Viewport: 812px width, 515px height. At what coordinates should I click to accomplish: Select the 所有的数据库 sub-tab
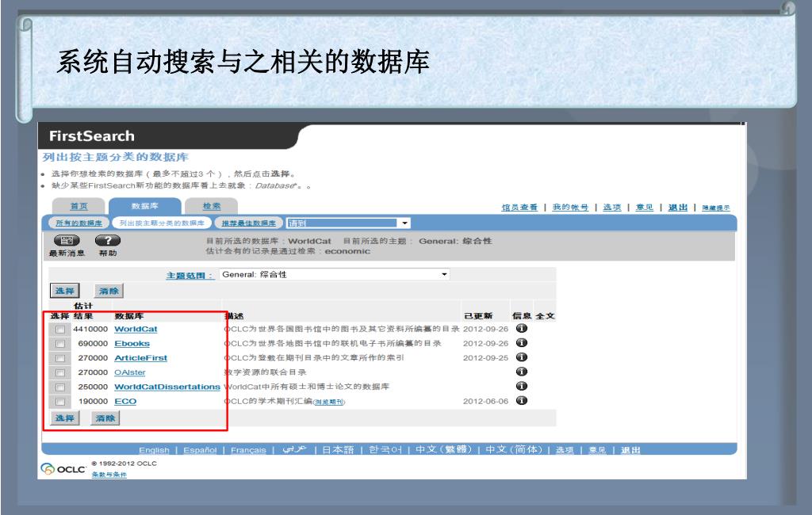tap(79, 223)
